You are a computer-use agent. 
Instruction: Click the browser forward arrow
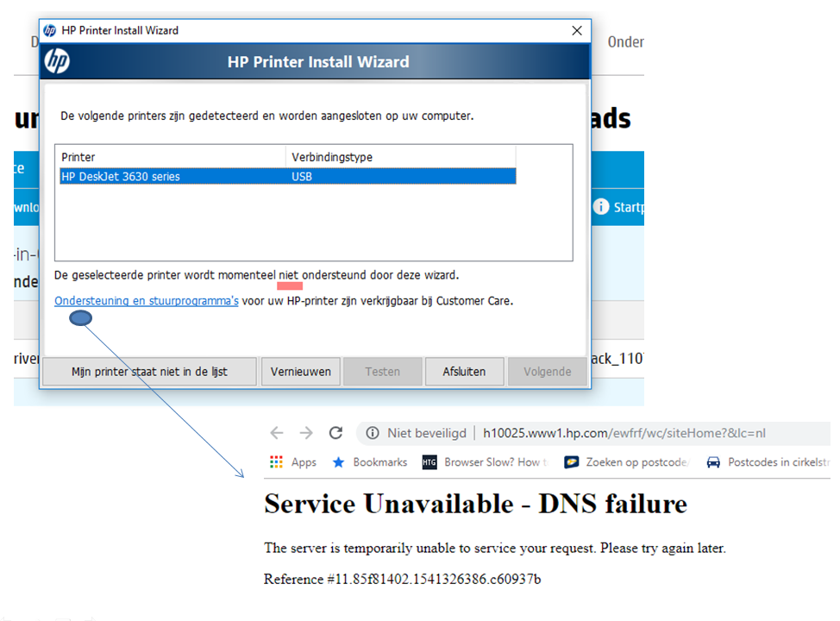pos(306,433)
